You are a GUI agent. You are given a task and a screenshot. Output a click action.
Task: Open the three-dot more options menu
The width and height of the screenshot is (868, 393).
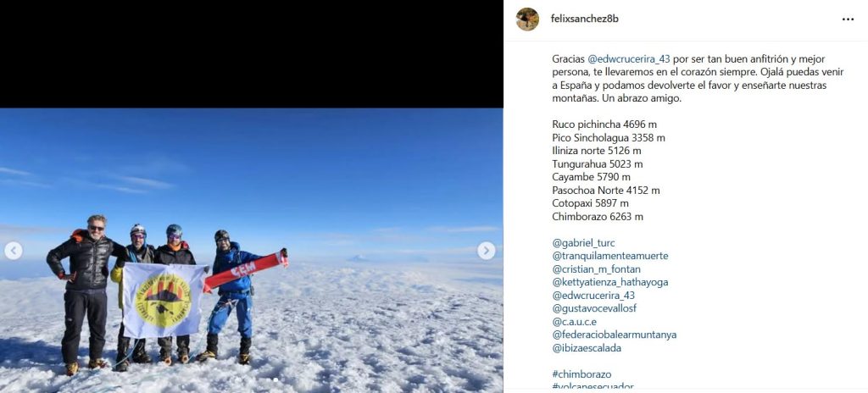pyautogui.click(x=848, y=19)
